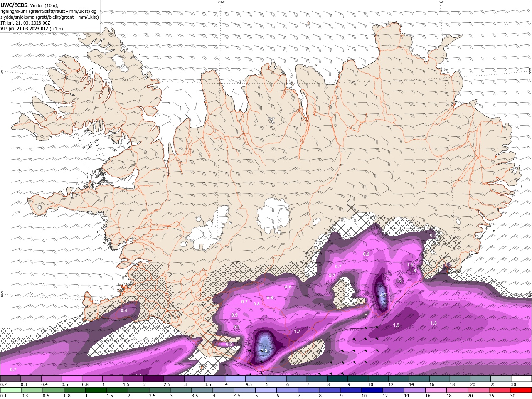Click upper legend swatch between 4 and 4.5
The image size is (532, 399).
pos(235,378)
